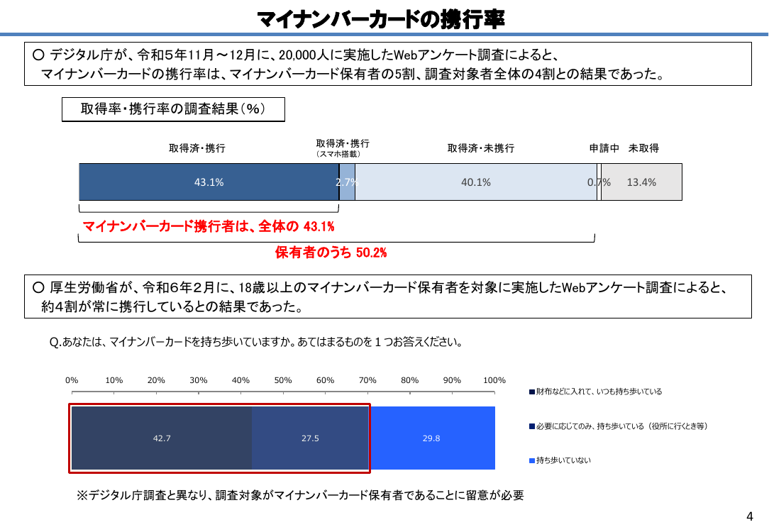Click the red text 保有者のうち 50.2%

coord(331,253)
